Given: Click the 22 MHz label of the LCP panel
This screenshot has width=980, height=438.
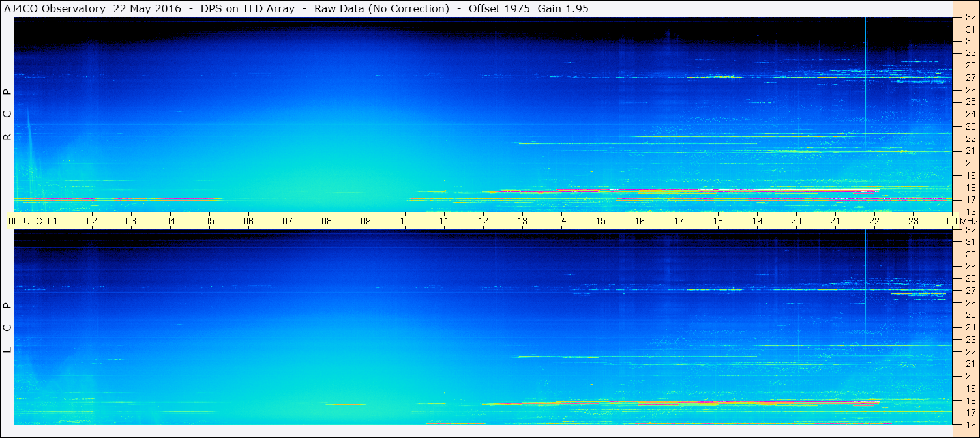Looking at the screenshot, I should click(970, 351).
